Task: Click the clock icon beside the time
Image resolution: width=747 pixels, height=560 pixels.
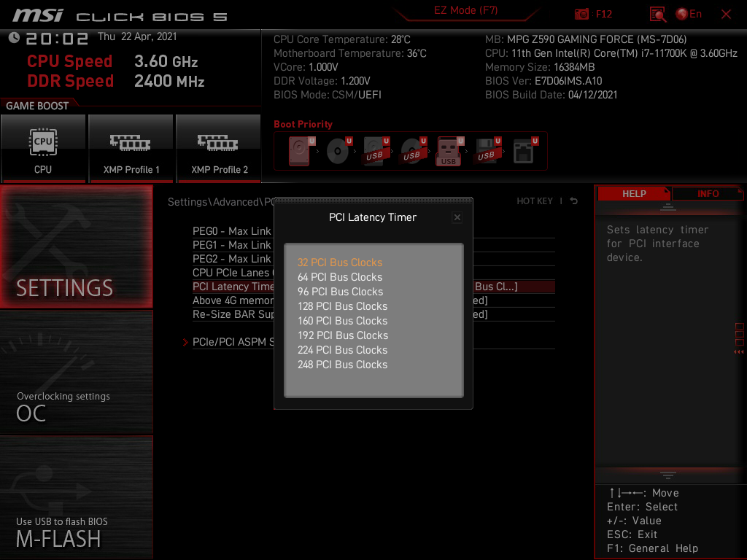Action: (14, 38)
